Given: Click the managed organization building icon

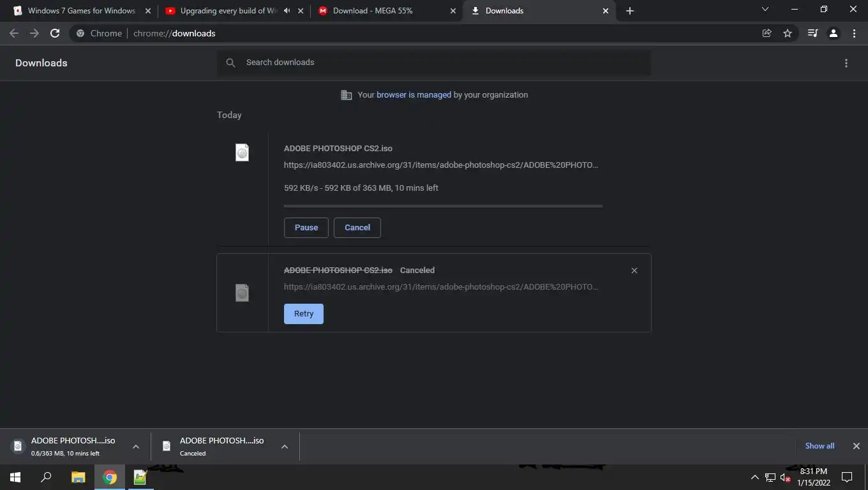Looking at the screenshot, I should pos(347,95).
